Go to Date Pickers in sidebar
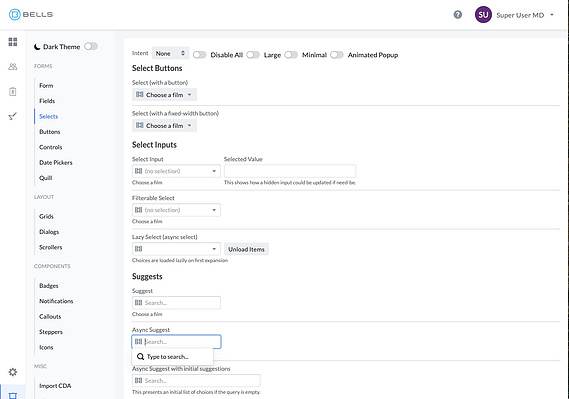The width and height of the screenshot is (569, 399). (x=56, y=163)
